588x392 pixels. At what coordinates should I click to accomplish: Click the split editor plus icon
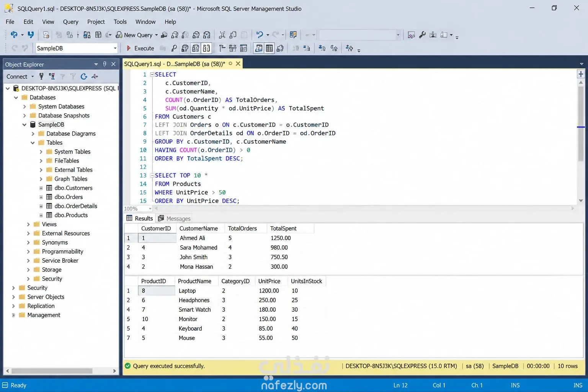[581, 74]
